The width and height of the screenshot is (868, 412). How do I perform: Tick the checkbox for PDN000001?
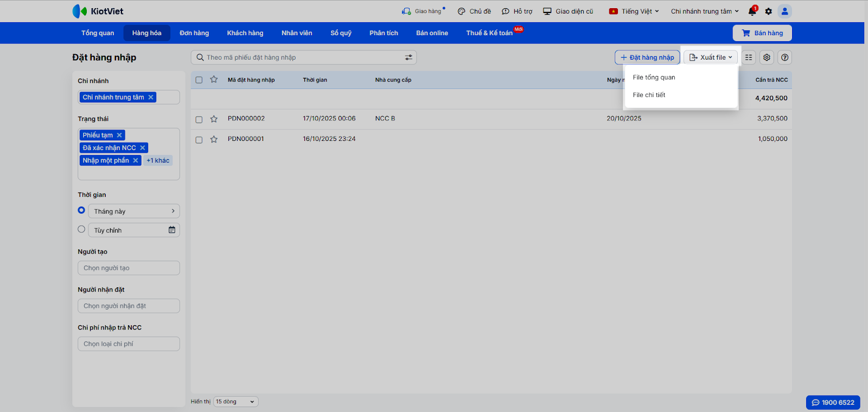(x=199, y=140)
